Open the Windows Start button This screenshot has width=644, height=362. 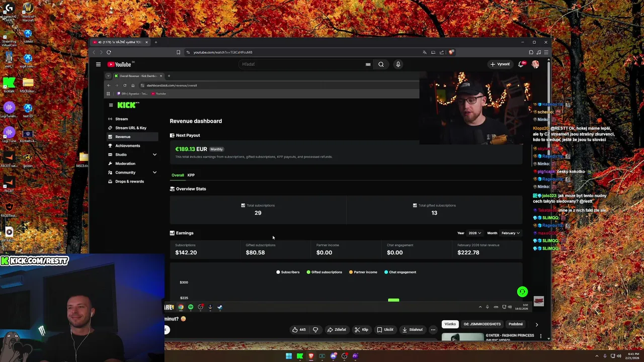point(289,356)
